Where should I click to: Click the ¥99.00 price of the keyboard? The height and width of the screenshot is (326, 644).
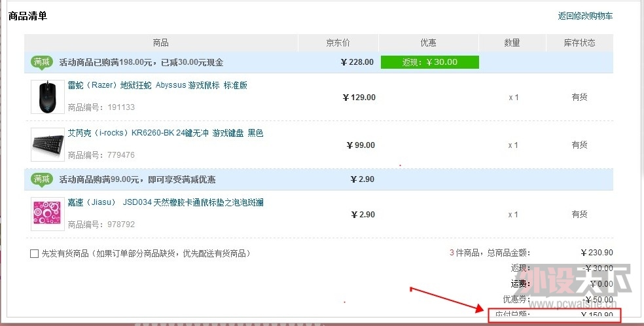pos(361,145)
